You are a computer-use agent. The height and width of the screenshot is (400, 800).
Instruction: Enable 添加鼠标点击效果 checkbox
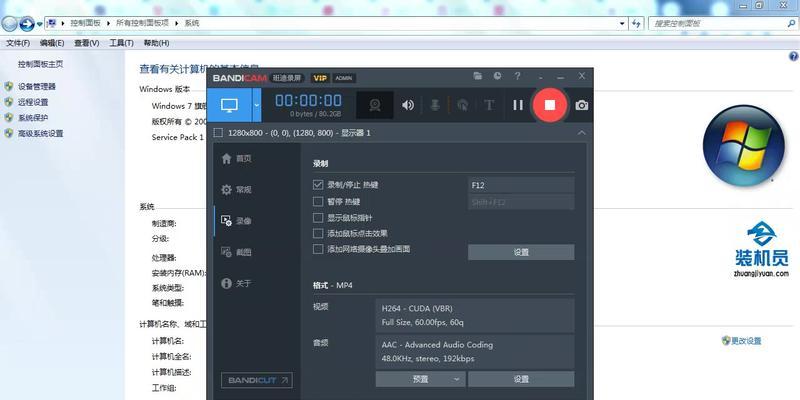318,234
